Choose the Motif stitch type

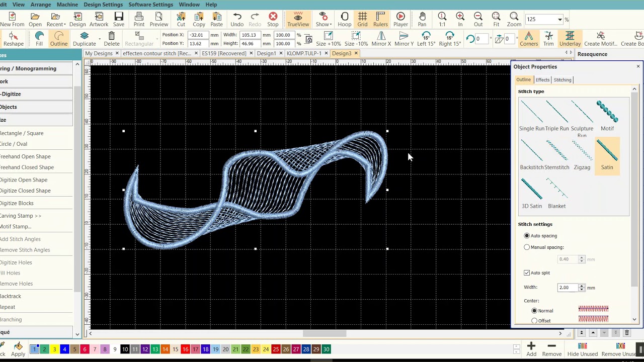[607, 116]
